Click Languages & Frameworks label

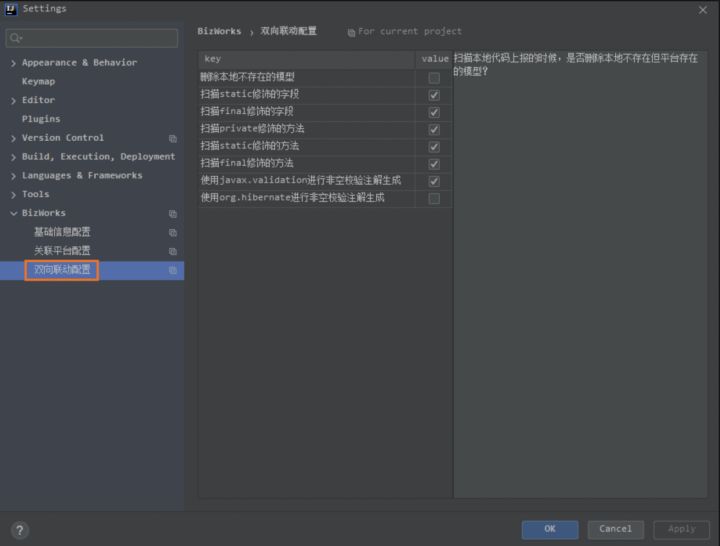pyautogui.click(x=82, y=175)
